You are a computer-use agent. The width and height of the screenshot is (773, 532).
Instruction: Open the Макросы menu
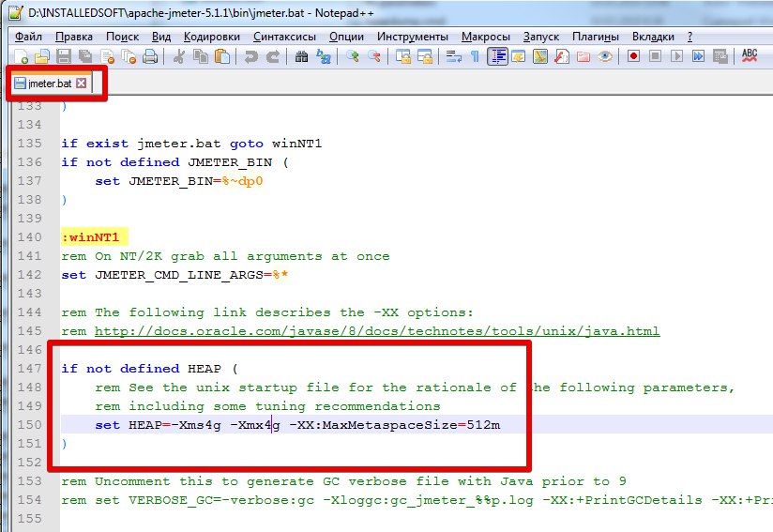[x=486, y=37]
